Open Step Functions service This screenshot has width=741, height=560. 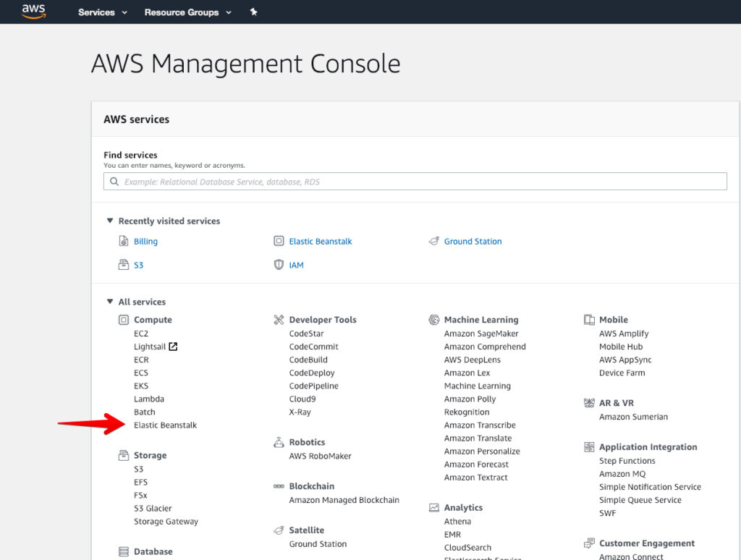[x=627, y=460]
